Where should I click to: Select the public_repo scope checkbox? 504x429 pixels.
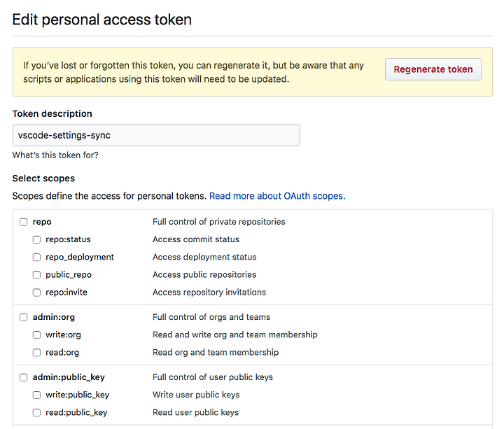point(36,274)
